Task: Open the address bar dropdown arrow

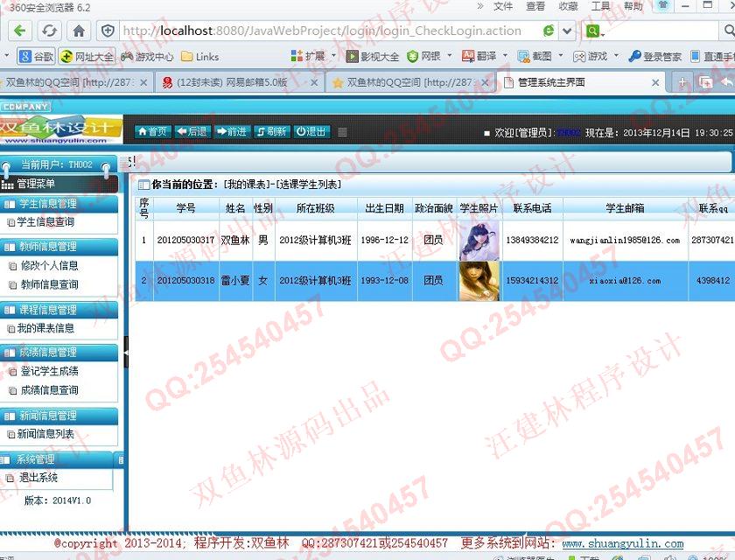Action: click(x=567, y=31)
